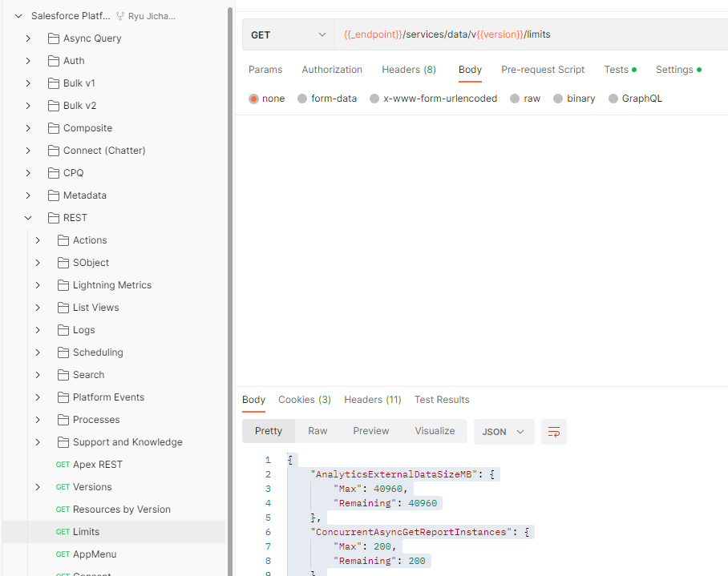
Task: Click the request URL input field
Action: (531, 34)
